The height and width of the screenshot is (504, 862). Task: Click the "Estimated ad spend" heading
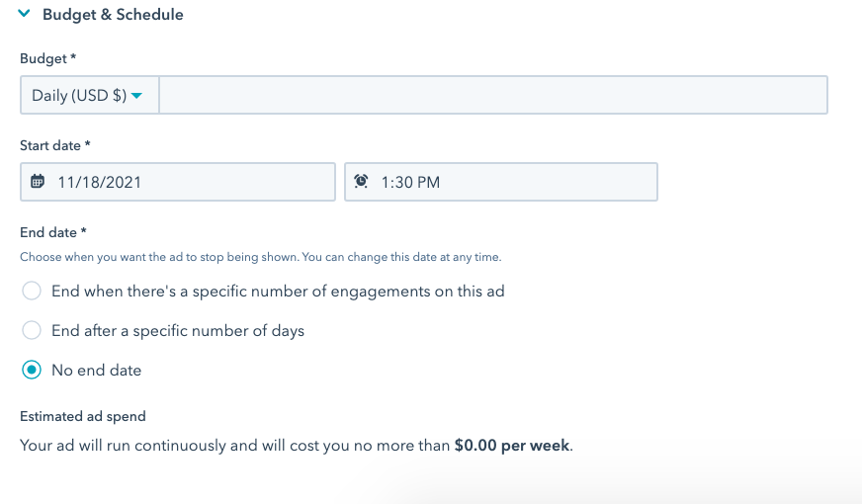(x=83, y=416)
